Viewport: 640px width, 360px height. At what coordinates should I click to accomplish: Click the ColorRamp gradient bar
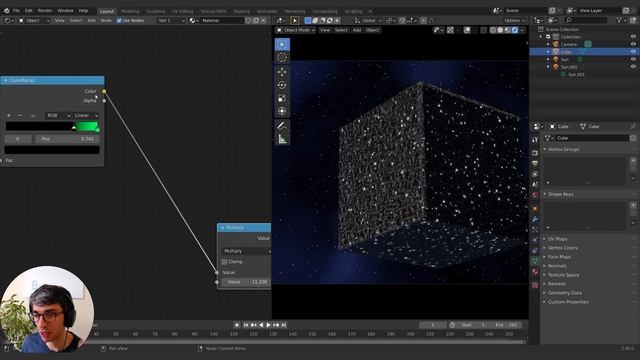point(52,127)
